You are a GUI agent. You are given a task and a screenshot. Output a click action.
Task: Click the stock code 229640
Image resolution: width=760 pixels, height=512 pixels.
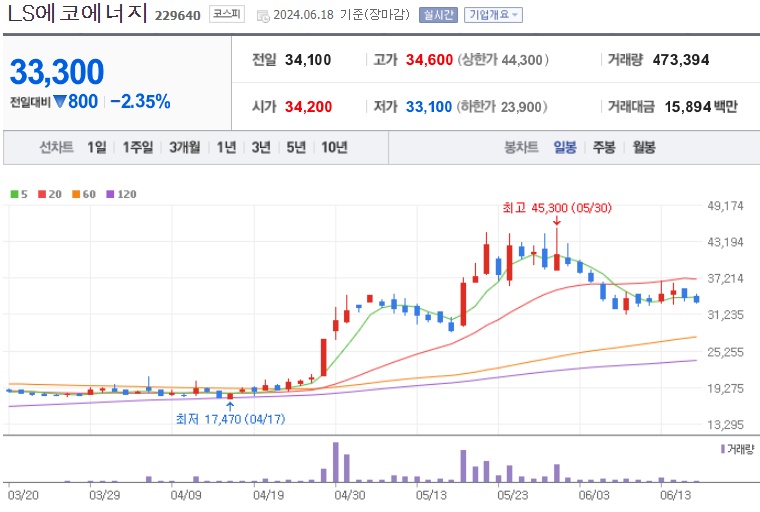pyautogui.click(x=177, y=16)
